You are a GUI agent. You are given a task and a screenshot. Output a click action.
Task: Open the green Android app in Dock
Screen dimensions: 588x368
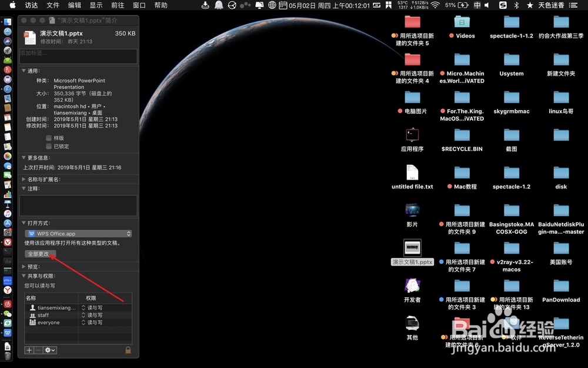[x=8, y=60]
